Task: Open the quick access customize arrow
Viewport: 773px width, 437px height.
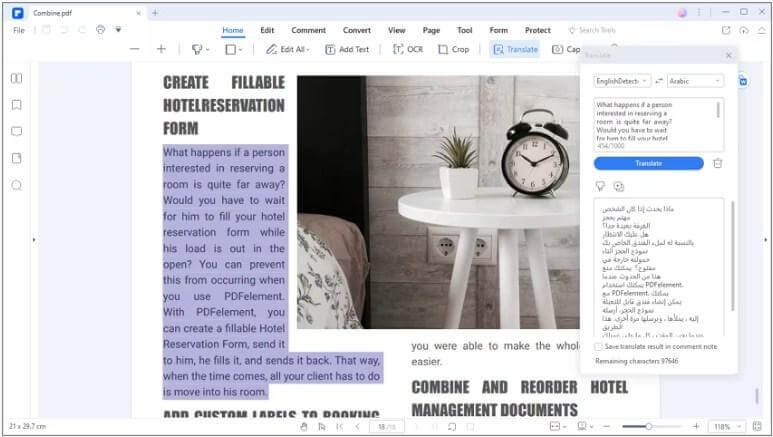Action: tap(118, 30)
